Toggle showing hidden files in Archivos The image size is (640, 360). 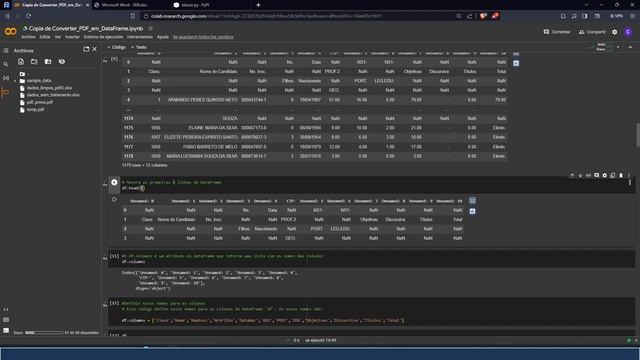click(62, 62)
